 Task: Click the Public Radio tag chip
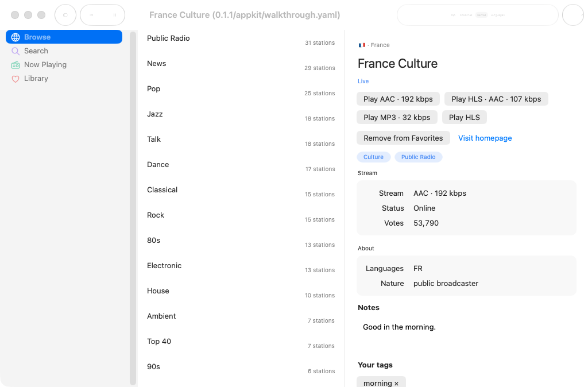418,157
